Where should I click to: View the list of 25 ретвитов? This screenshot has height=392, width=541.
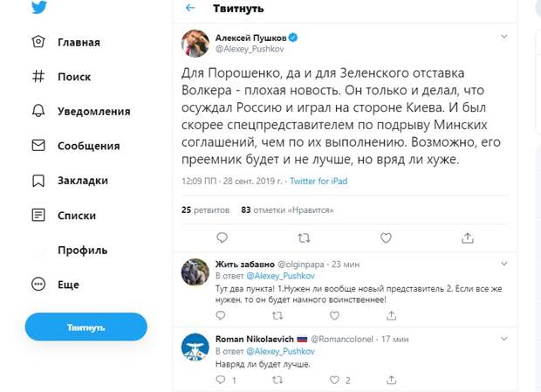205,210
